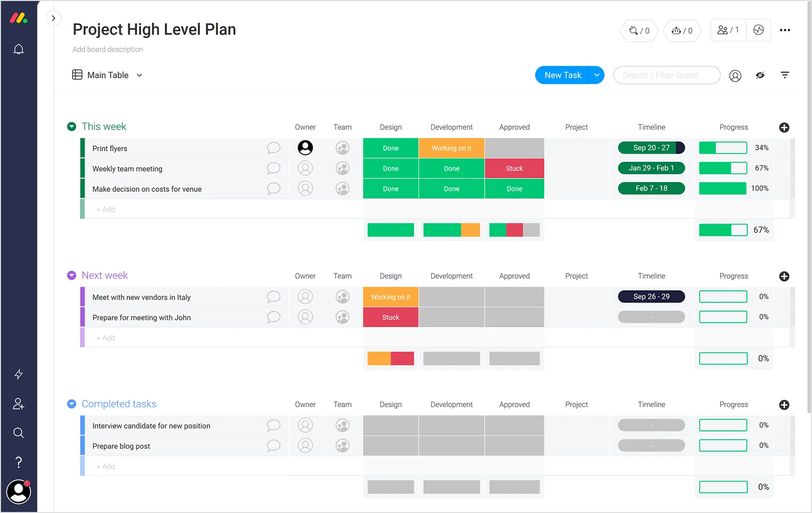The width and height of the screenshot is (812, 513).
Task: Open the search icon in sidebar
Action: [x=18, y=433]
